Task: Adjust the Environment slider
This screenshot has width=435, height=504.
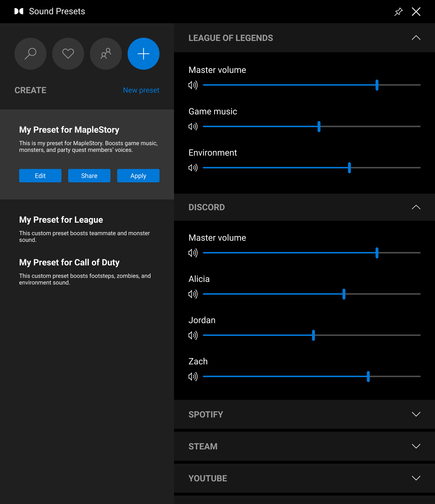Action: [349, 168]
